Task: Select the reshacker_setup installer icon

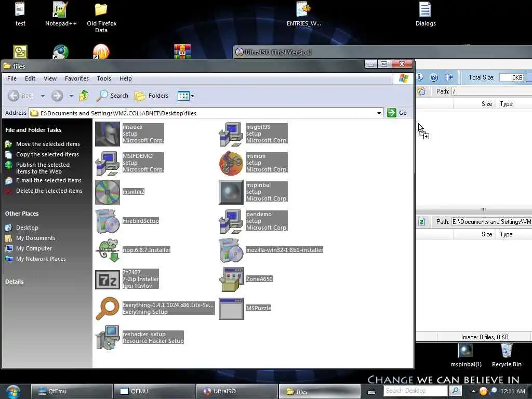Action: coord(107,338)
